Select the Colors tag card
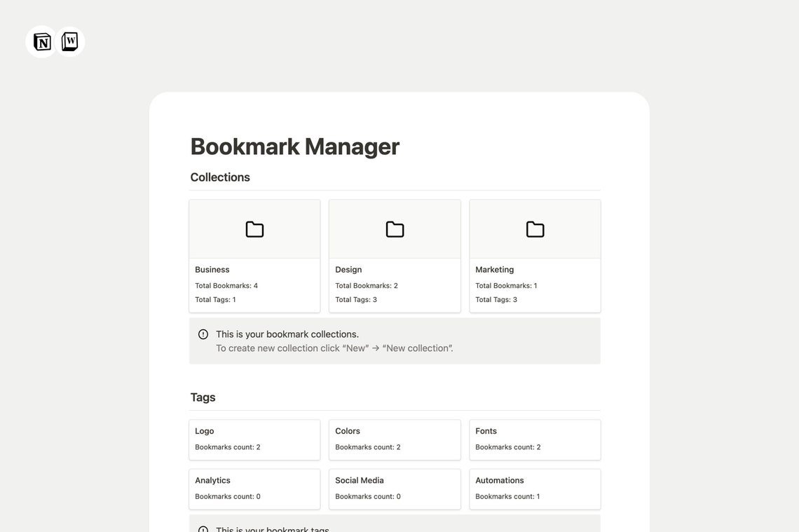The width and height of the screenshot is (799, 532). coord(394,439)
